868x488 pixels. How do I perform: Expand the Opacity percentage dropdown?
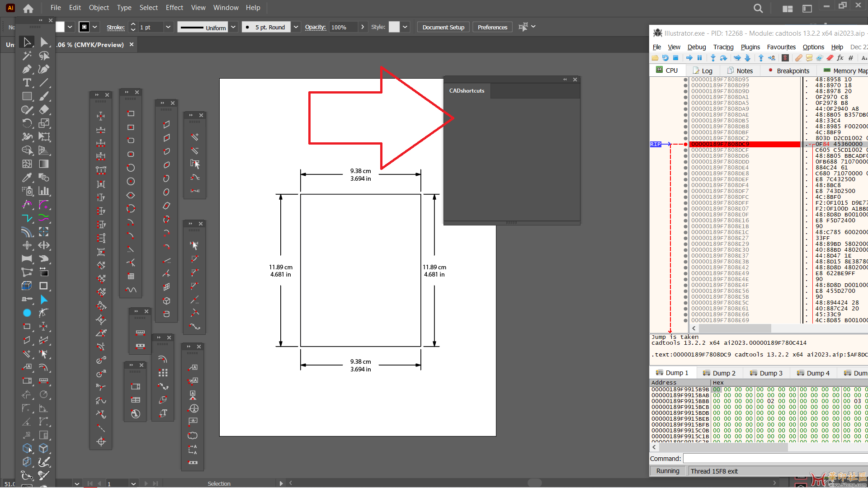point(363,27)
